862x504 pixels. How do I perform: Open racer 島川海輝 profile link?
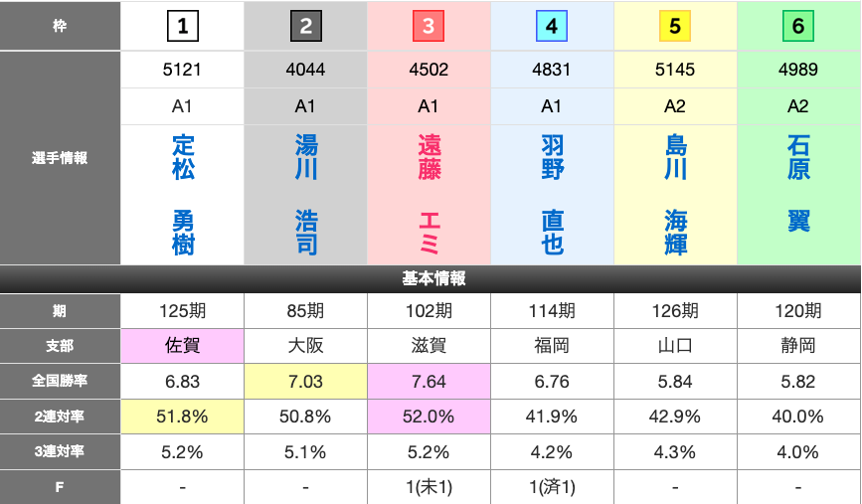(676, 195)
